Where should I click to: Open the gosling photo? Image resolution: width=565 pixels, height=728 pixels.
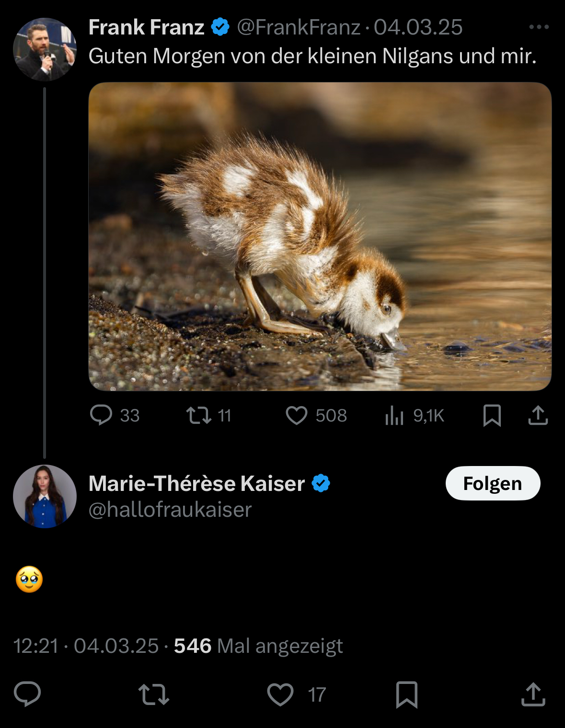[320, 236]
